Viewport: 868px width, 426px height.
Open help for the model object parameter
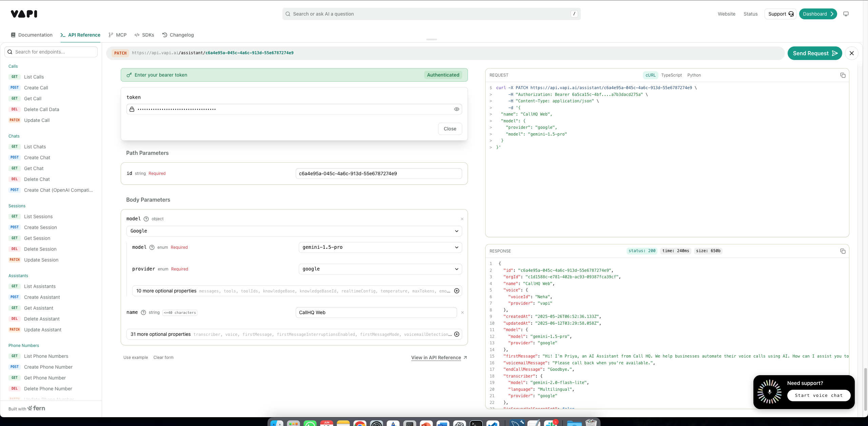point(146,219)
